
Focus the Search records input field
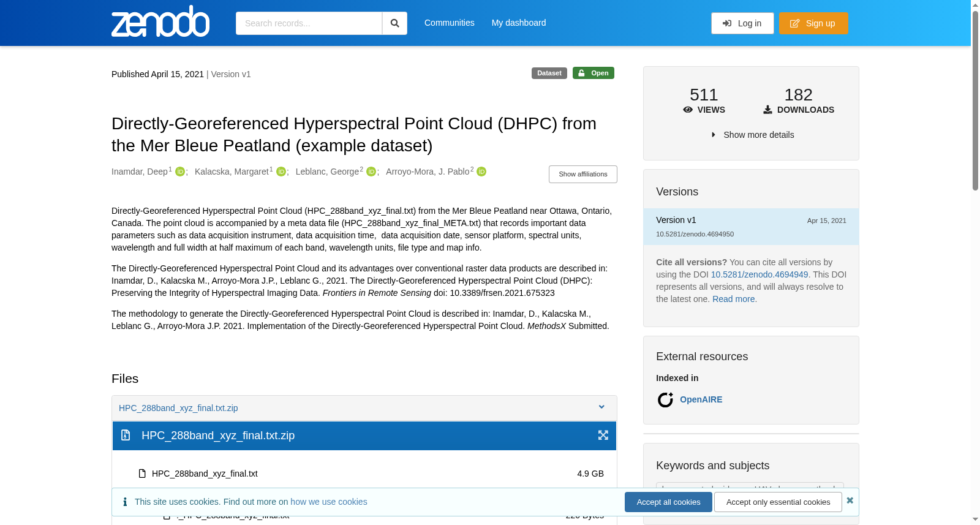tap(309, 23)
